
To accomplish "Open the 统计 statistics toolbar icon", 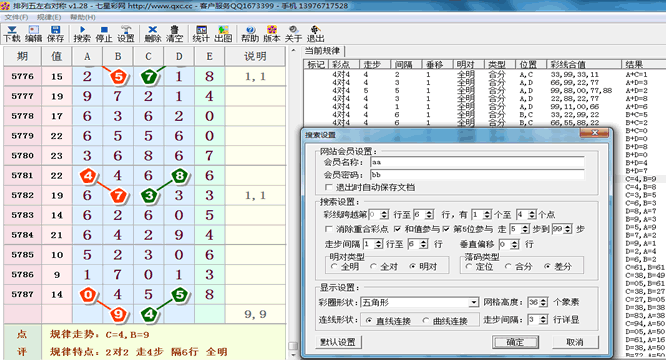I will (201, 34).
